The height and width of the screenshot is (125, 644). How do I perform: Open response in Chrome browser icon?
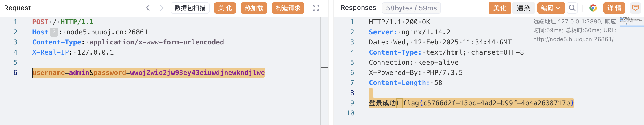point(593,8)
